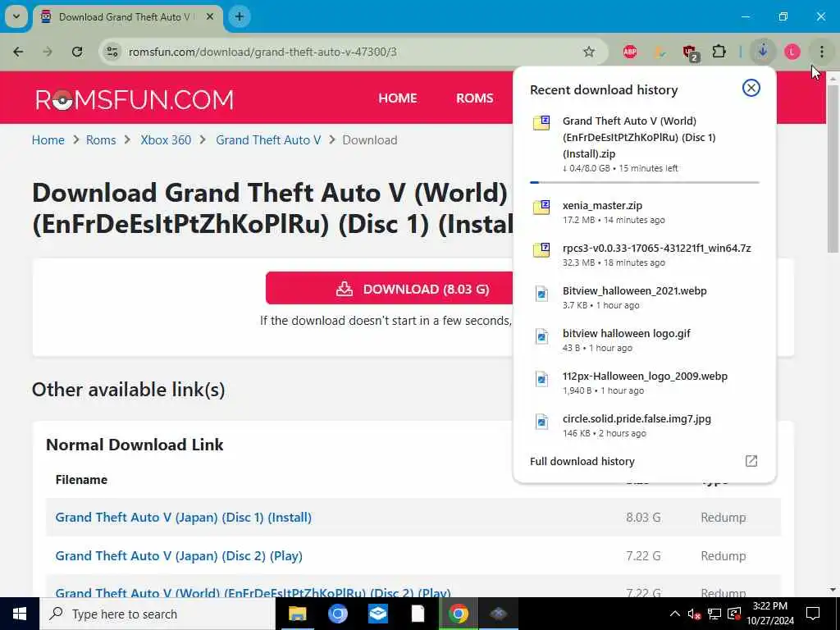Reload the current page
Image resolution: width=840 pixels, height=630 pixels.
coord(77,52)
